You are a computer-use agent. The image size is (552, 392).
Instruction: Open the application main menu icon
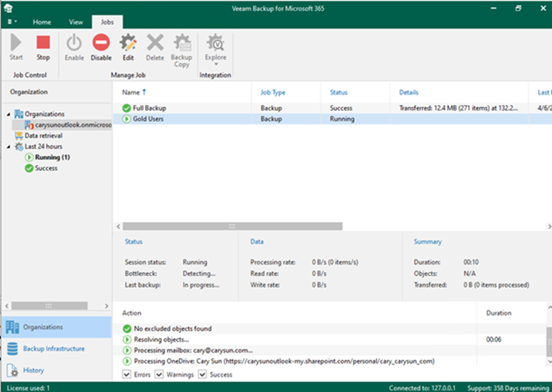(x=12, y=22)
